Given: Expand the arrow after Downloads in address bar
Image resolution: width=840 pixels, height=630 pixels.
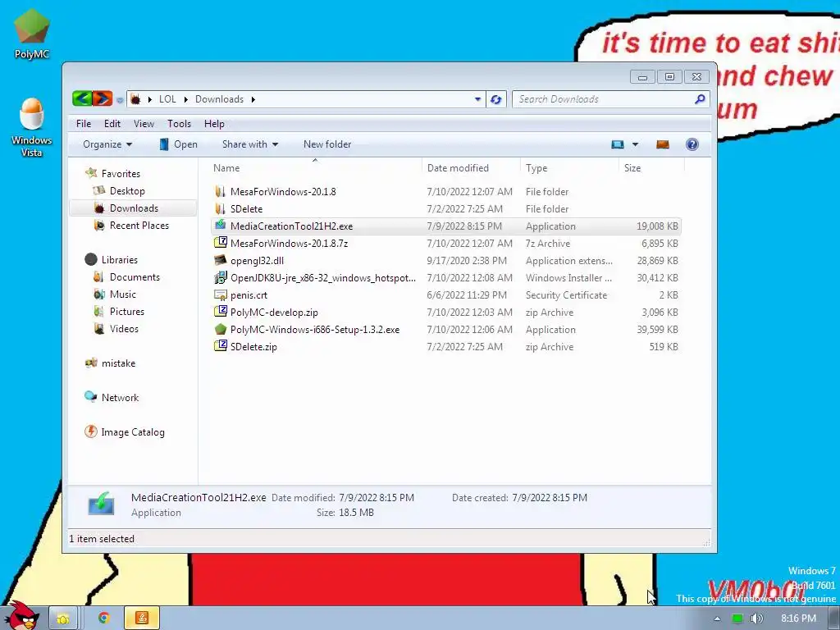Looking at the screenshot, I should pyautogui.click(x=253, y=99).
